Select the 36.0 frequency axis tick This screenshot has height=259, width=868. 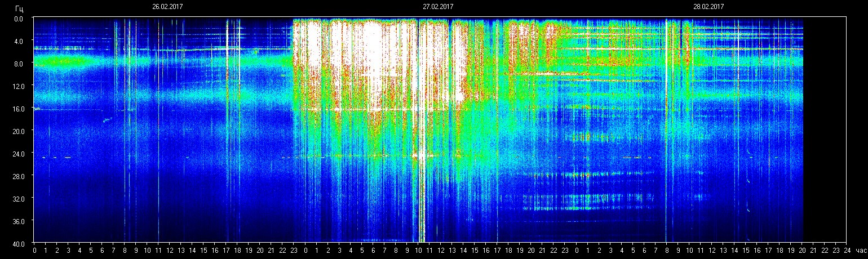[x=19, y=221]
